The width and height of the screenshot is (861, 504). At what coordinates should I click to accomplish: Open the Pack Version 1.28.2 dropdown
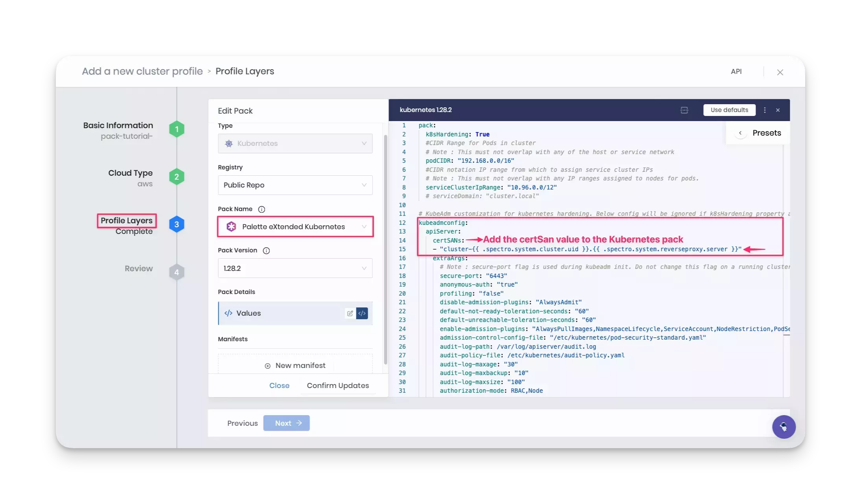tap(295, 268)
